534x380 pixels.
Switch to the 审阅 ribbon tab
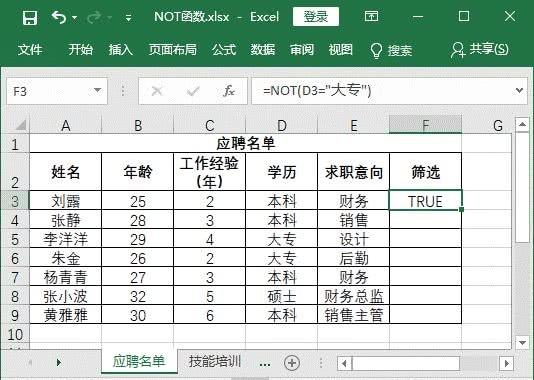click(302, 50)
